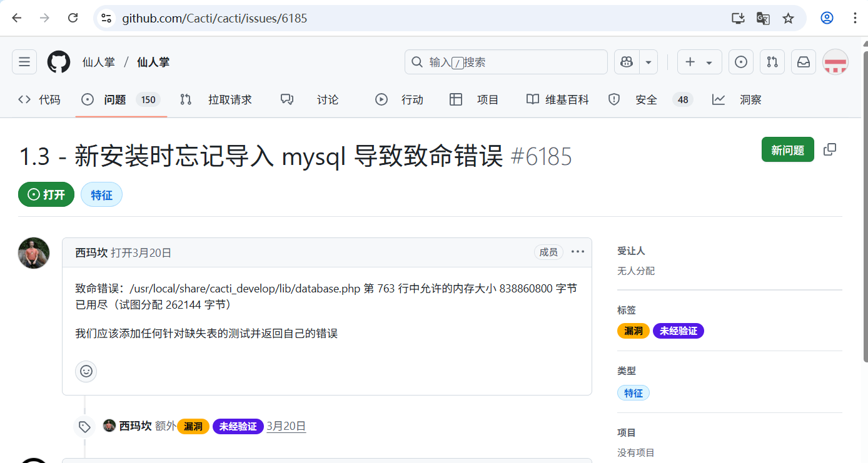Viewport: 868px width, 463px height.
Task: Click the 受让人 sidebar heading
Action: 631,251
